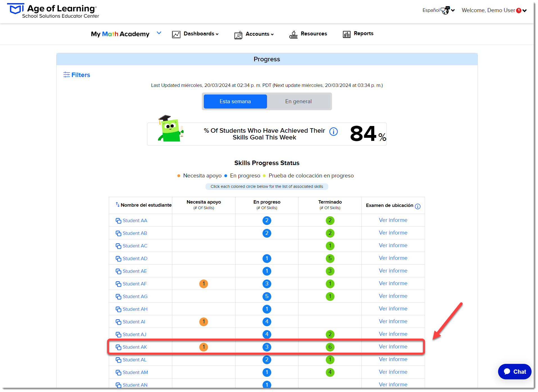
Task: Click the copy icon beside Student AJ
Action: click(x=118, y=335)
